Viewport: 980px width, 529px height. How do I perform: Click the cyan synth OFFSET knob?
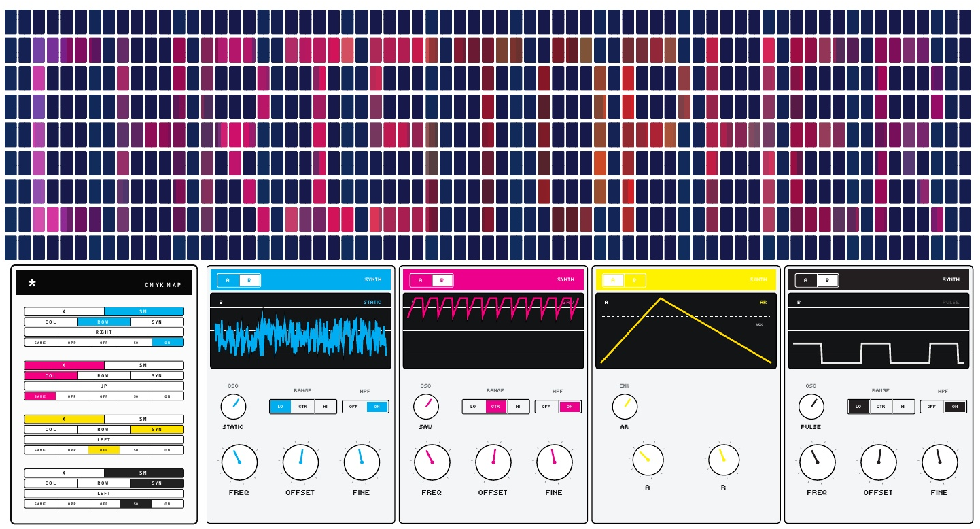point(300,462)
